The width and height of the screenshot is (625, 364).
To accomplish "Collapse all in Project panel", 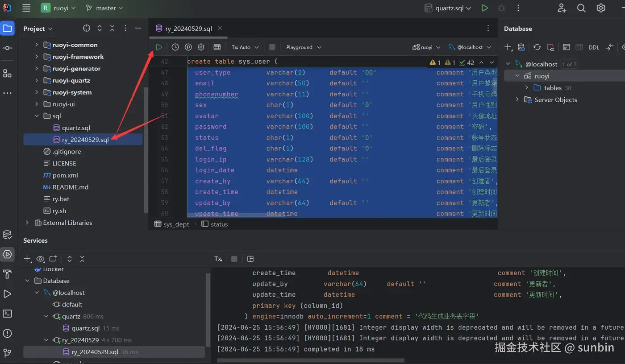I will click(x=112, y=28).
